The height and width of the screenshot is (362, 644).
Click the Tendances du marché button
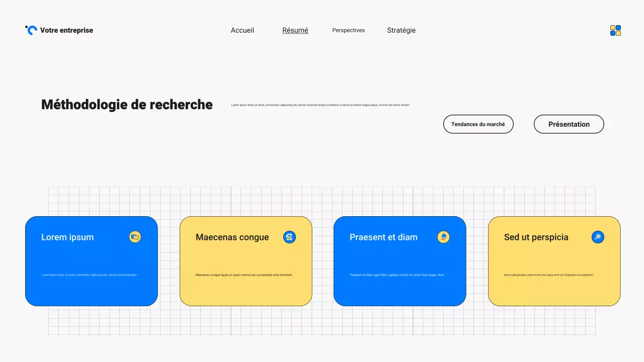click(x=478, y=124)
